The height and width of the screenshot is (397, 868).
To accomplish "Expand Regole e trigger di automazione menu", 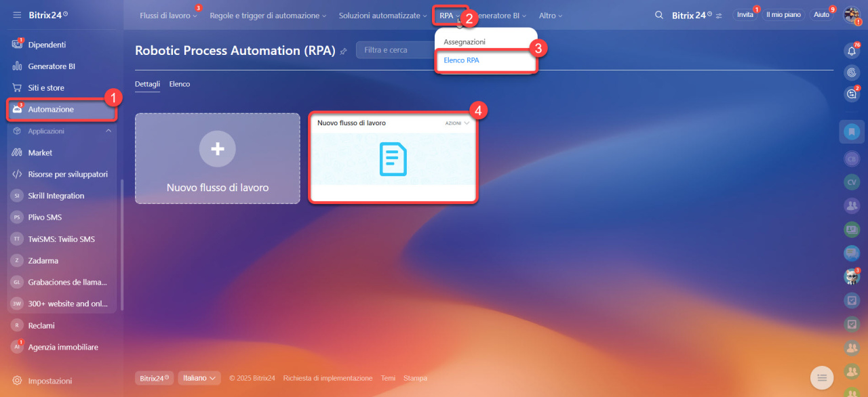I will point(268,16).
